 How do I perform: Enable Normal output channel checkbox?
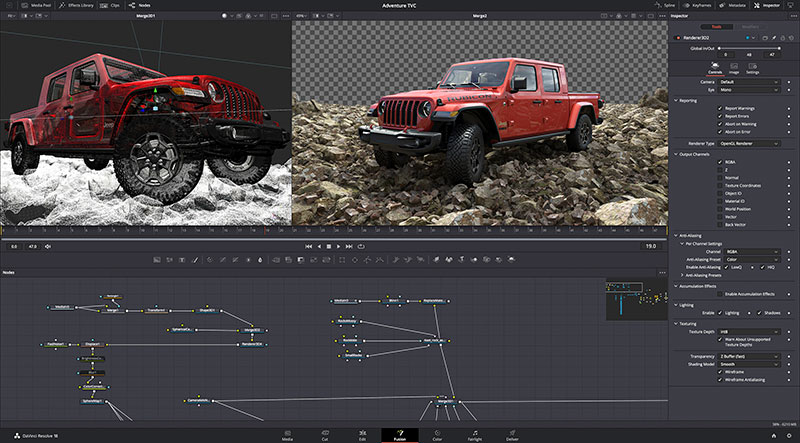point(720,178)
